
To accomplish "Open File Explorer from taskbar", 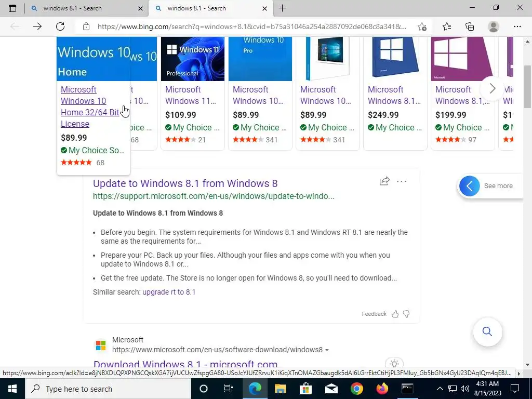I will [280, 389].
